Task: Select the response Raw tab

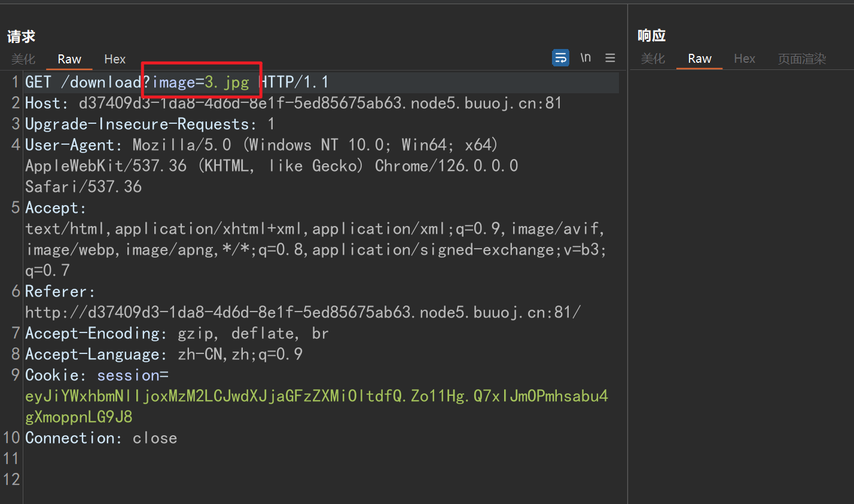Action: coord(700,59)
